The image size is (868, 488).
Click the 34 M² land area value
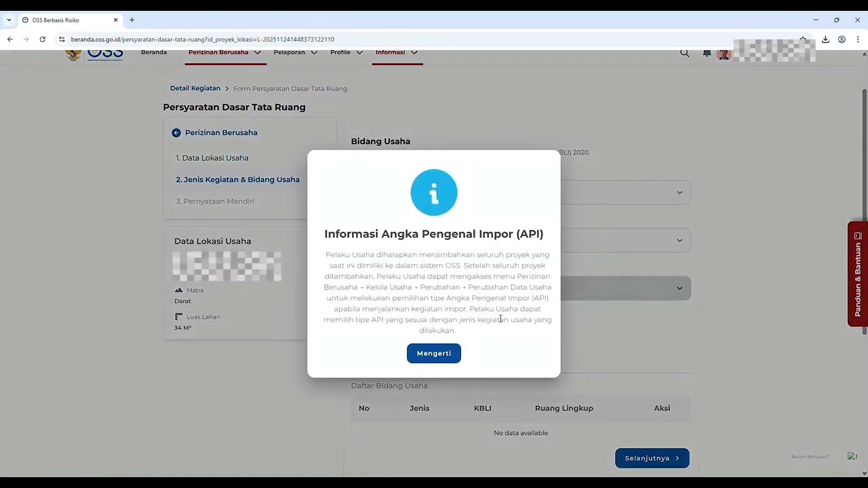click(182, 328)
